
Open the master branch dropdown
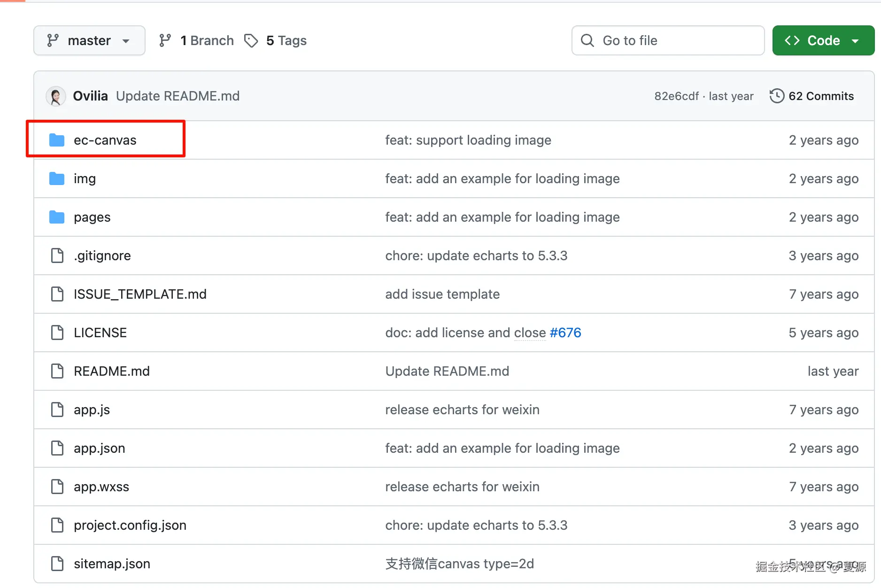(x=89, y=40)
